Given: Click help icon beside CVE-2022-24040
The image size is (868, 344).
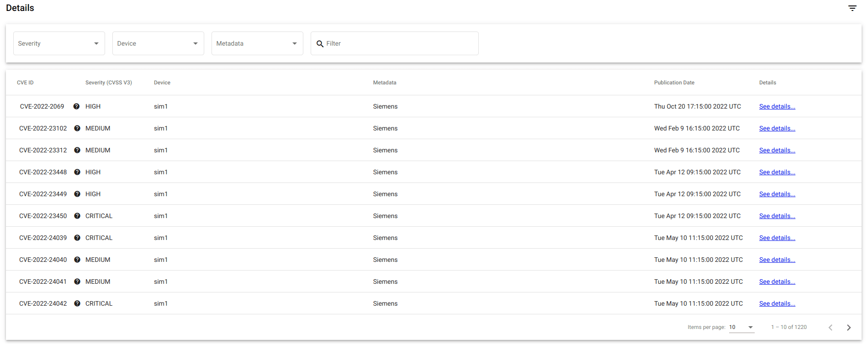Looking at the screenshot, I should pos(77,260).
